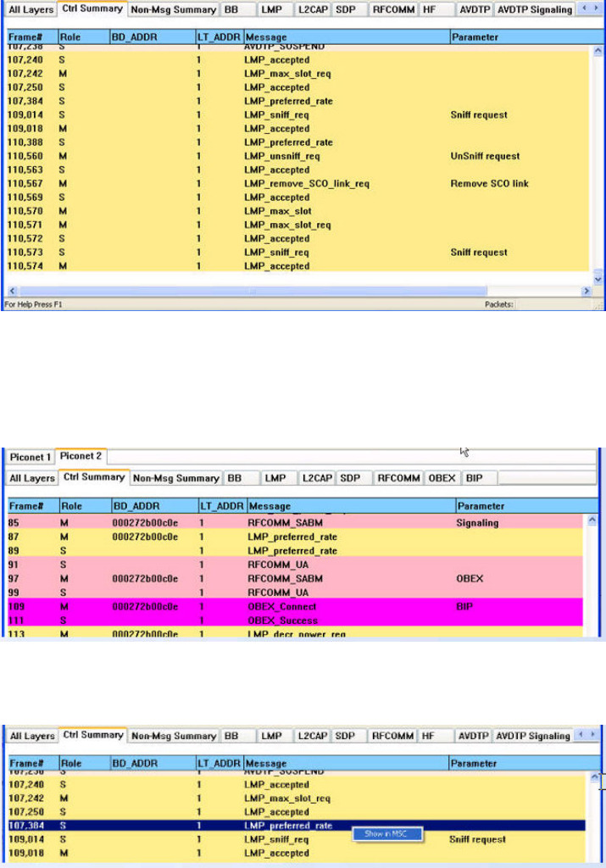606x868 pixels.
Task: Click scroll-down arrow in top panel's vertical scrollbar
Action: coord(598,278)
